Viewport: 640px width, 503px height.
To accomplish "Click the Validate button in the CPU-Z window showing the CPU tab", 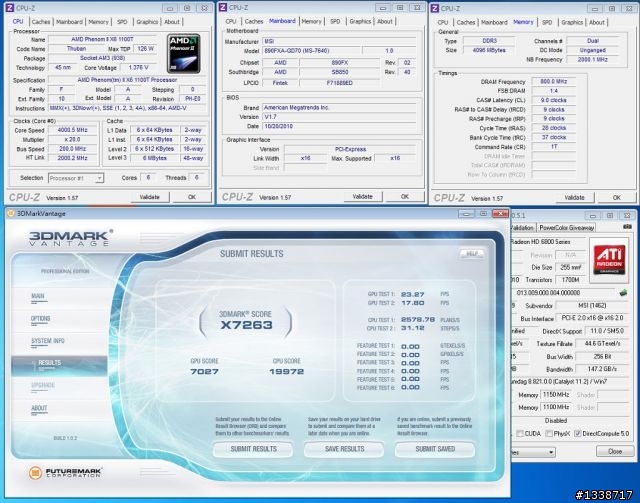I will (x=150, y=197).
